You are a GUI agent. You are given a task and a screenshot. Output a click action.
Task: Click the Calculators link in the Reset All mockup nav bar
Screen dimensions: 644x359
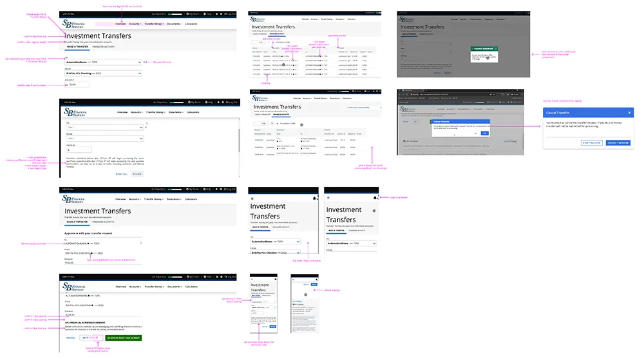(x=193, y=112)
